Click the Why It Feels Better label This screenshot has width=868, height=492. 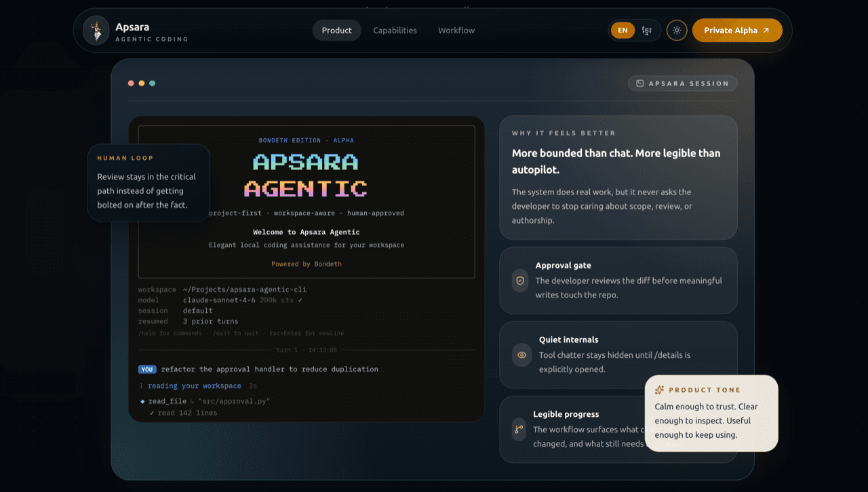point(564,134)
